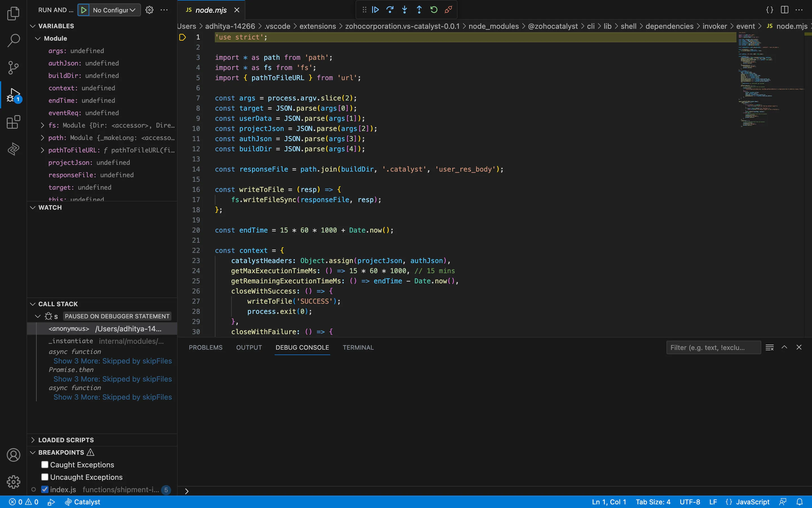Split the editor to the right

tap(784, 10)
